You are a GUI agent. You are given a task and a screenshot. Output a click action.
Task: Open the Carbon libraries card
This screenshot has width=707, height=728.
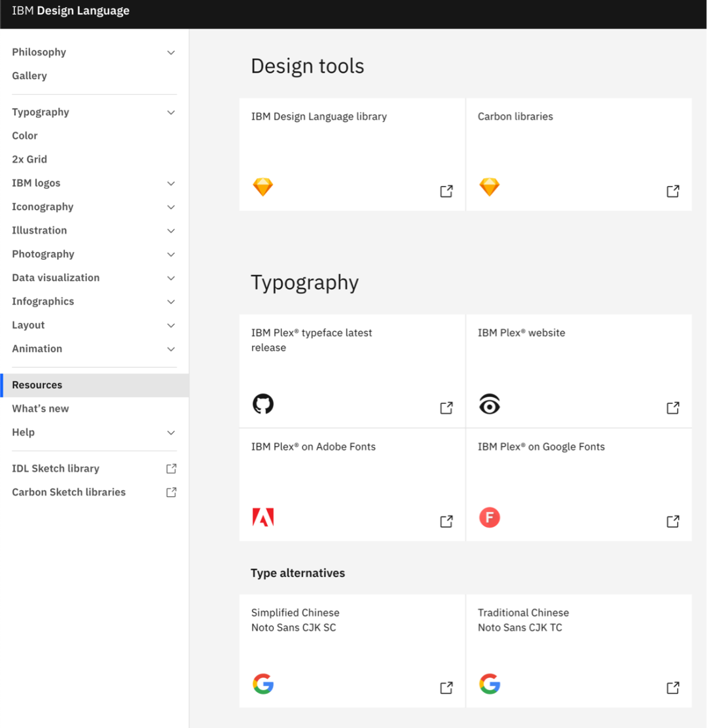579,154
